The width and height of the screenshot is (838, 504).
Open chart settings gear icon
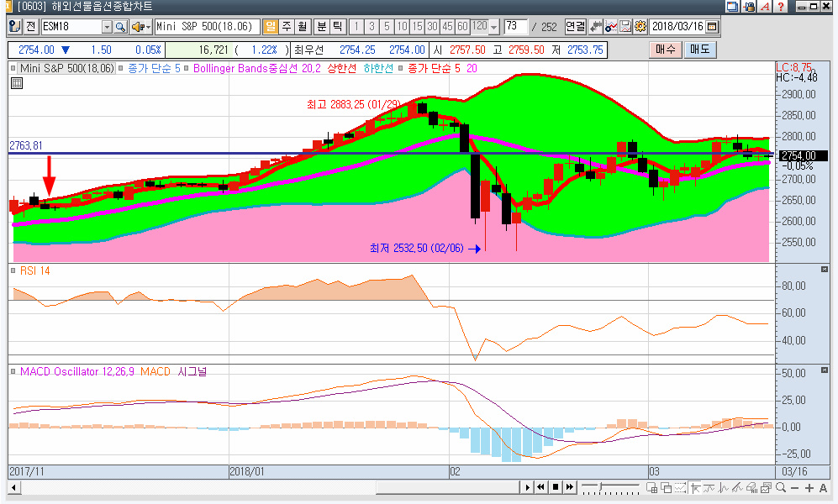[x=640, y=26]
